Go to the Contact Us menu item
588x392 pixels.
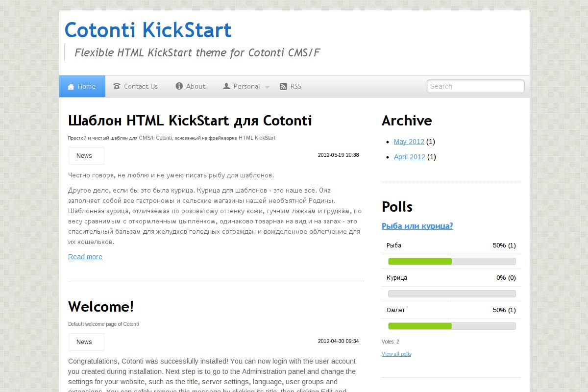[x=136, y=86]
